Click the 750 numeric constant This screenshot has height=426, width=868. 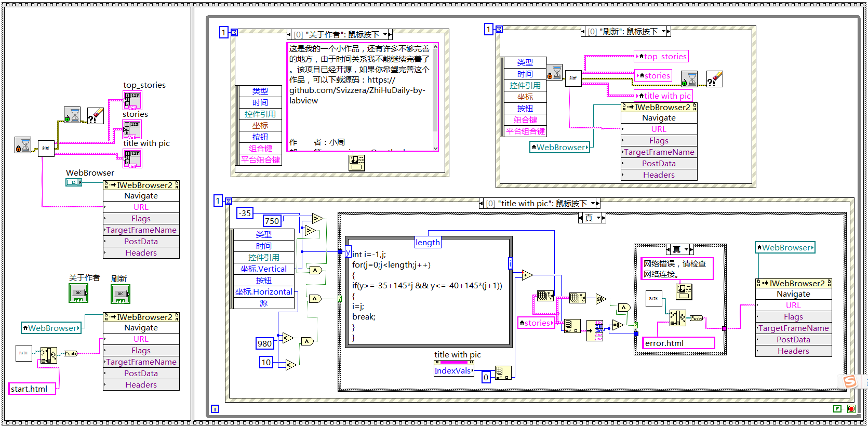point(272,221)
